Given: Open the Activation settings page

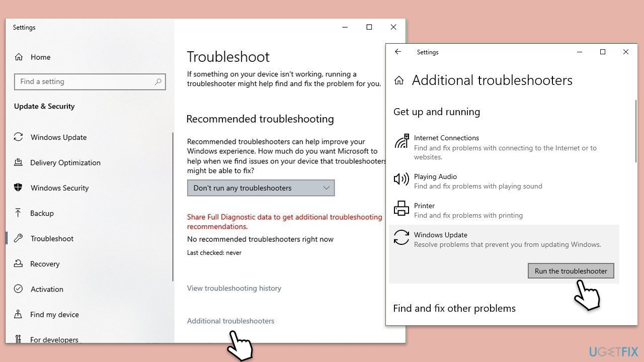Looking at the screenshot, I should pos(47,289).
